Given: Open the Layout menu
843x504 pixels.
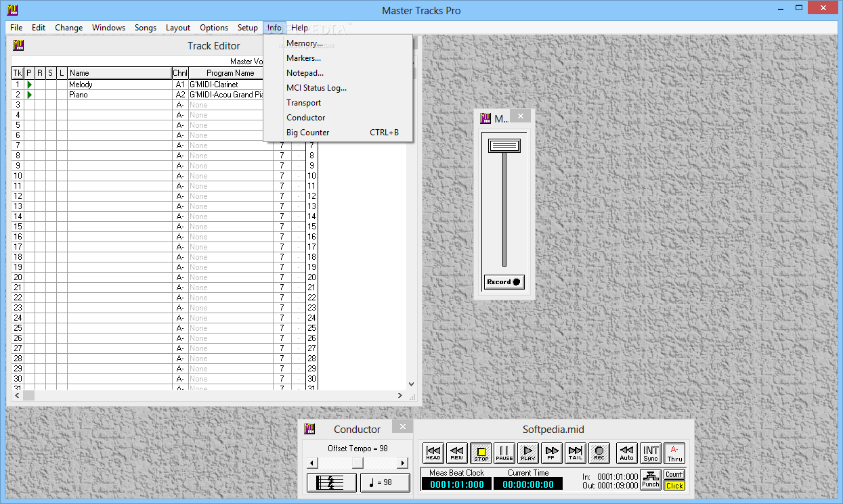Looking at the screenshot, I should tap(178, 28).
